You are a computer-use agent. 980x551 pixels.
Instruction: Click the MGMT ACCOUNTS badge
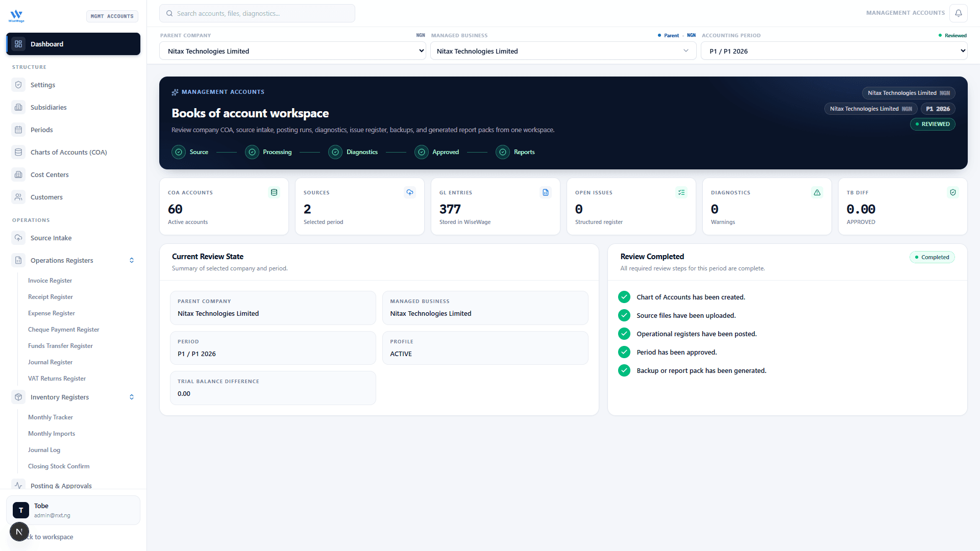coord(112,16)
